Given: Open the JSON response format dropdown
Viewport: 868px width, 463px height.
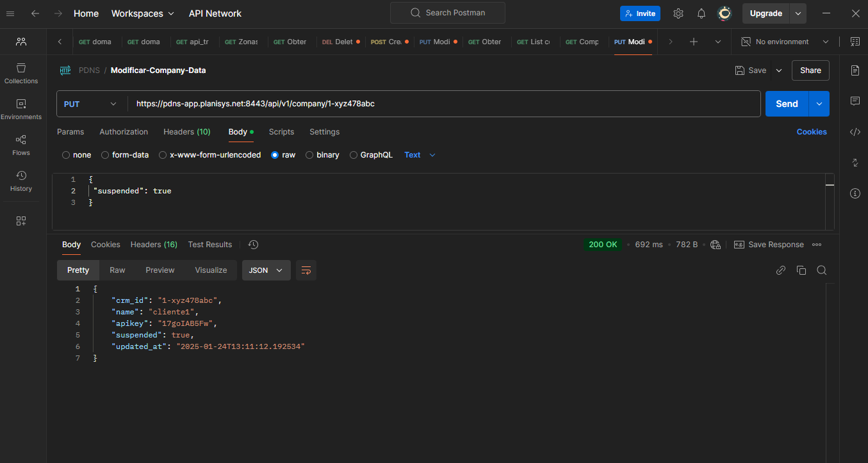Looking at the screenshot, I should coord(266,270).
